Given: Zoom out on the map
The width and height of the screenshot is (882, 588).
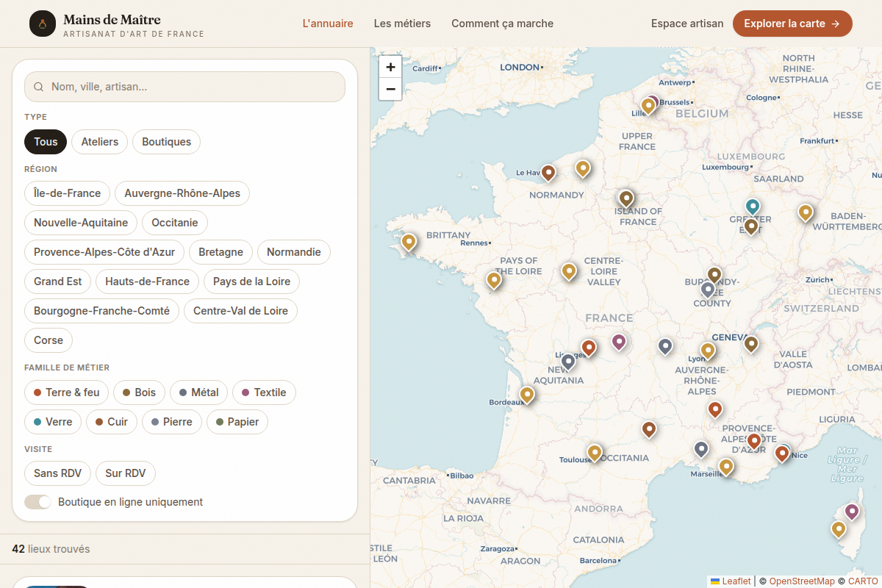Looking at the screenshot, I should pyautogui.click(x=390, y=89).
